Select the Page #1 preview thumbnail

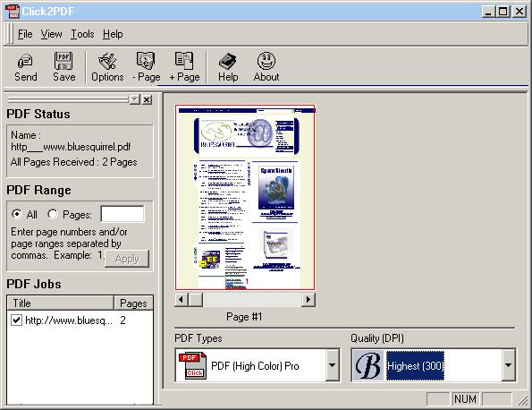point(245,197)
